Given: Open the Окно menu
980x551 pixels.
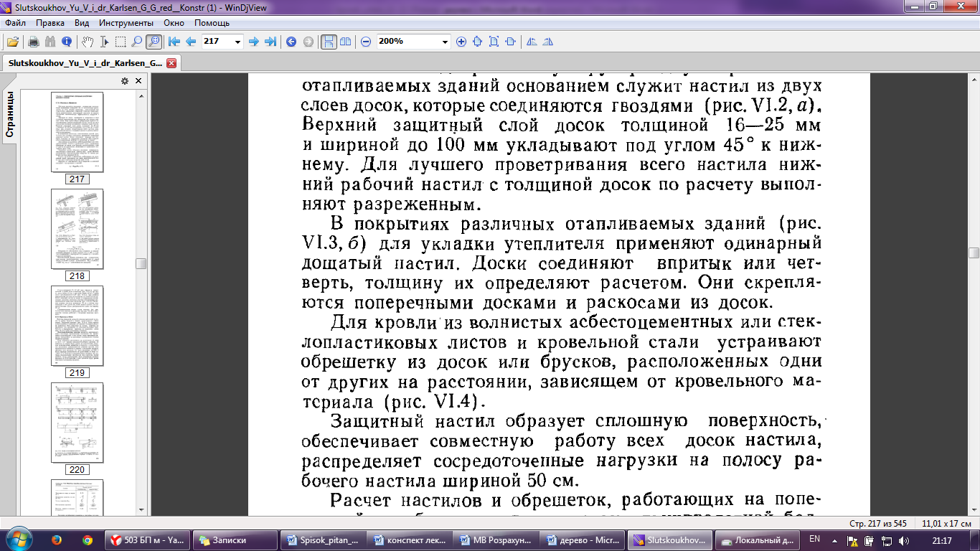Looking at the screenshot, I should coord(174,23).
